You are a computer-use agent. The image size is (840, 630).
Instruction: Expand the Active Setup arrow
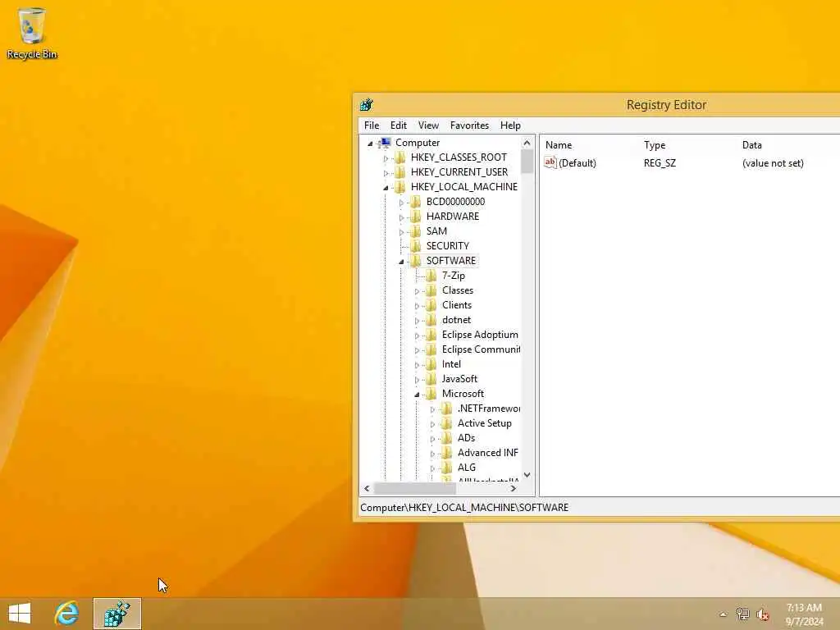432,424
